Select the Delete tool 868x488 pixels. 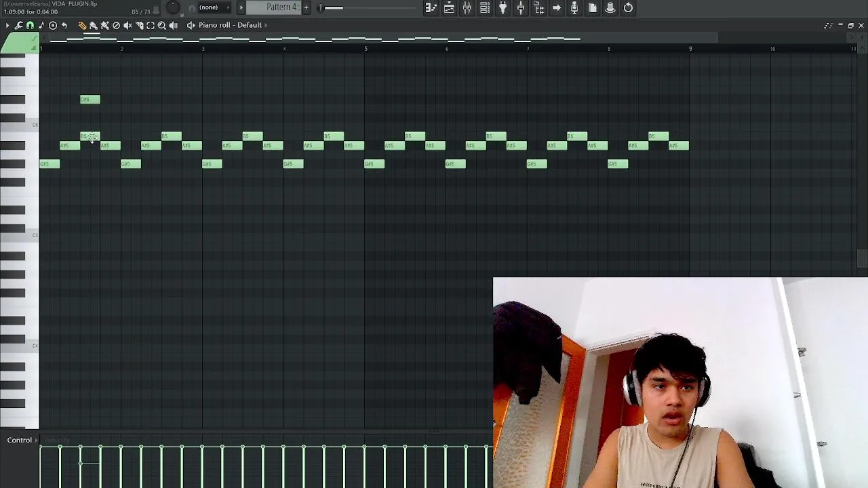point(116,25)
